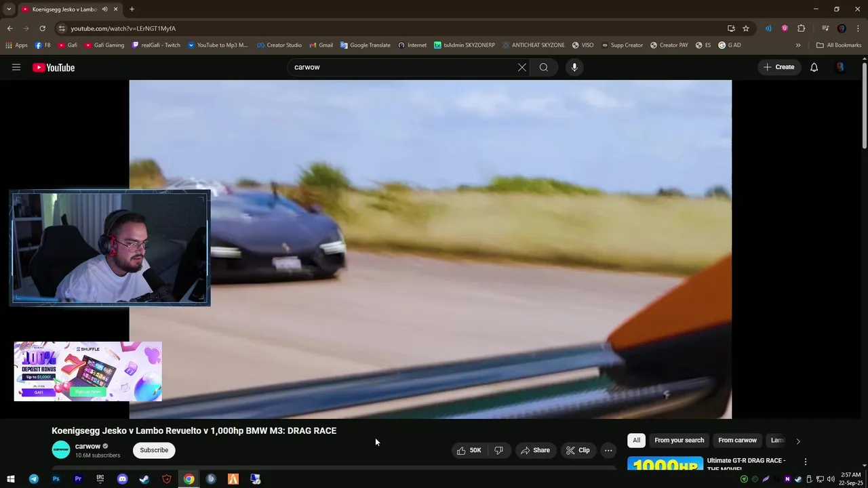Image resolution: width=868 pixels, height=488 pixels.
Task: Open the Windows Start menu
Action: pyautogui.click(x=11, y=479)
